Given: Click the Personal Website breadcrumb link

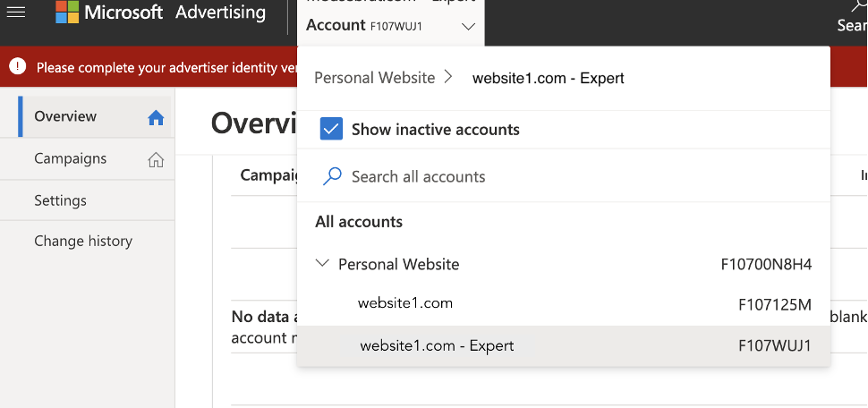Looking at the screenshot, I should tap(375, 78).
